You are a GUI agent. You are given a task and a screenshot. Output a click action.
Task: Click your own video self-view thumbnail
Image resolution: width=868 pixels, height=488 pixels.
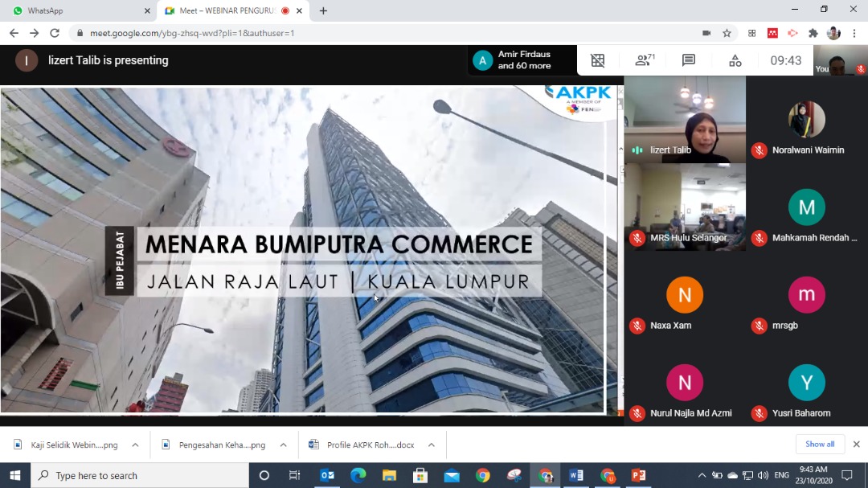point(841,59)
